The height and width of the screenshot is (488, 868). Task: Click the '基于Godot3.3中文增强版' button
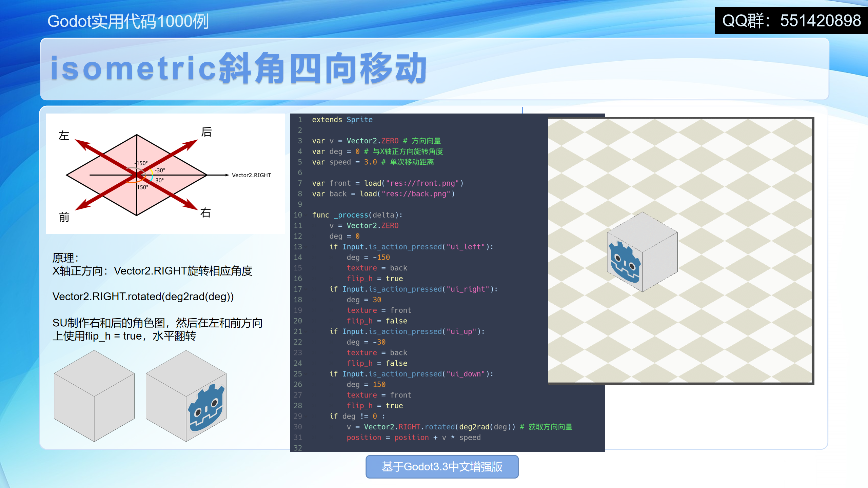442,467
